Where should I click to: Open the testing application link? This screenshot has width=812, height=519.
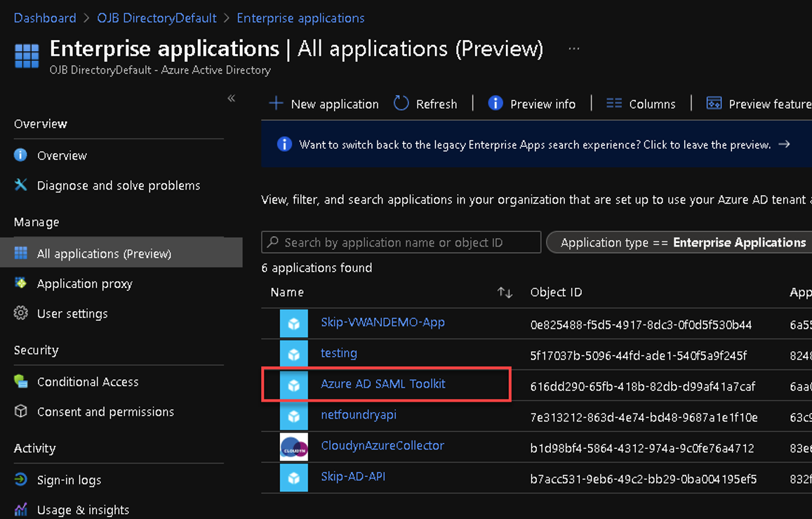pos(339,353)
